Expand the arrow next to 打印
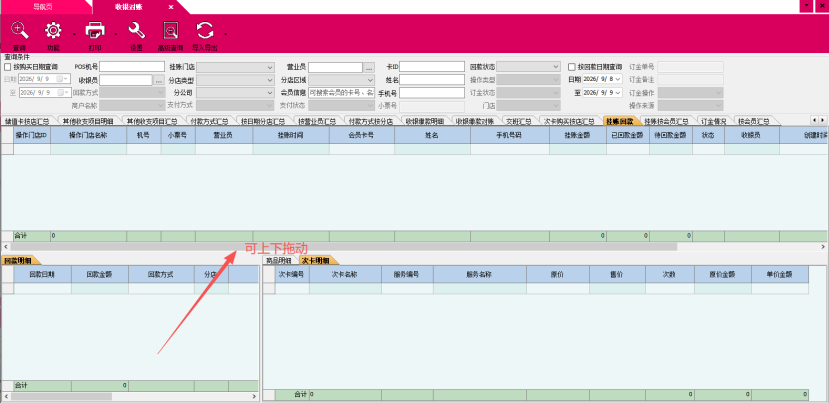829x403 pixels. (115, 34)
